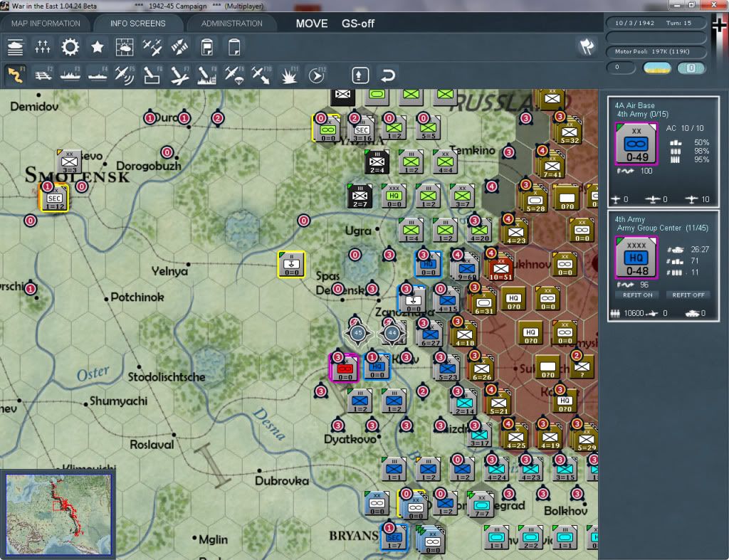Viewport: 729px width, 560px height.
Task: Click the dark 0 counter field
Action: 621,68
